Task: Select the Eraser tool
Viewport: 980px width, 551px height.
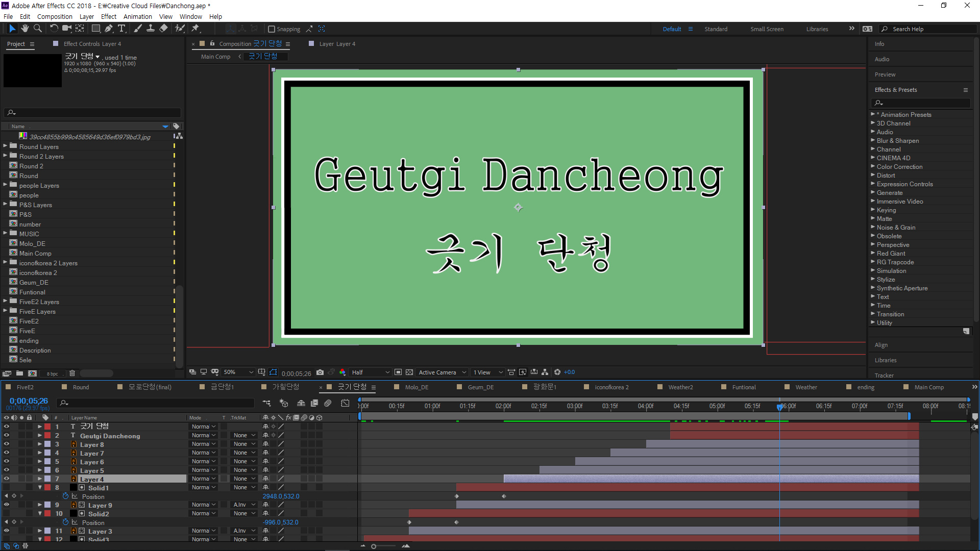Action: click(x=163, y=29)
